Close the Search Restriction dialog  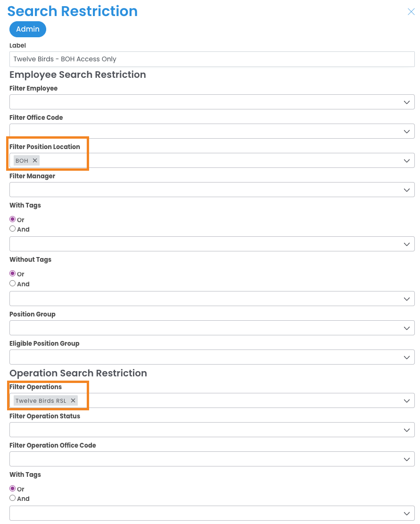coord(411,12)
